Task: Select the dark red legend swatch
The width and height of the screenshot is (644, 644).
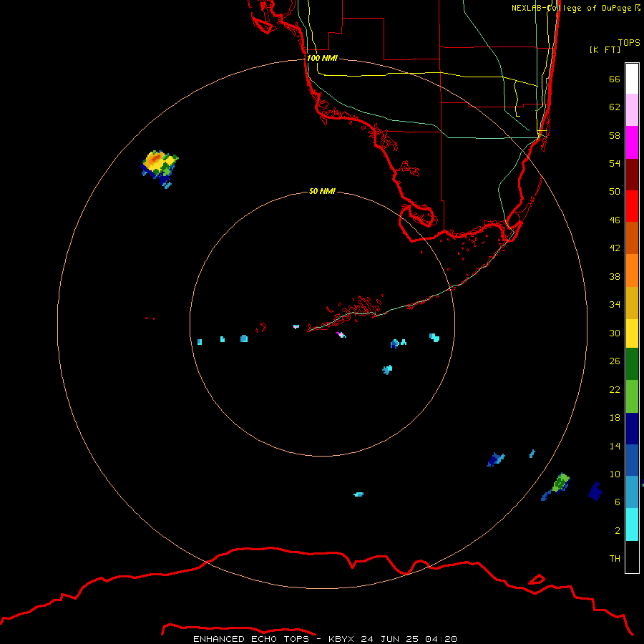Action: (x=632, y=175)
